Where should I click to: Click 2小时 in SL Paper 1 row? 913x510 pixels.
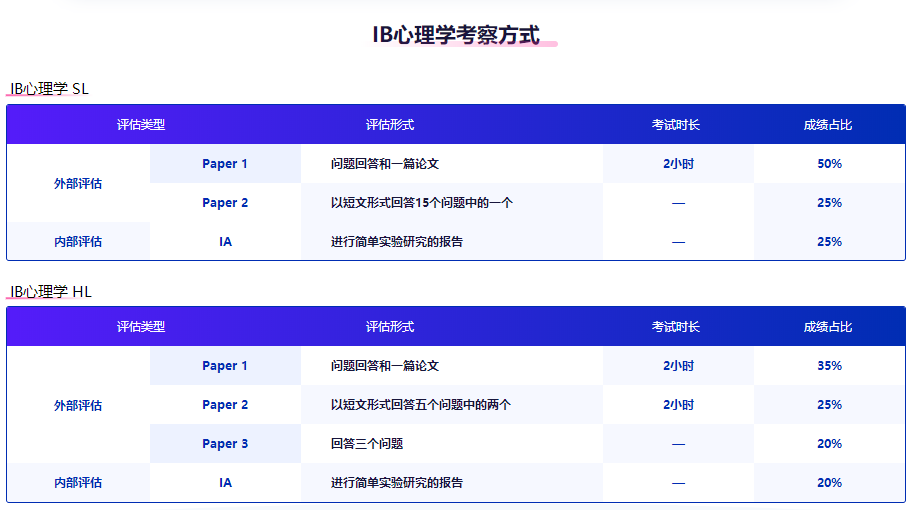coord(678,164)
